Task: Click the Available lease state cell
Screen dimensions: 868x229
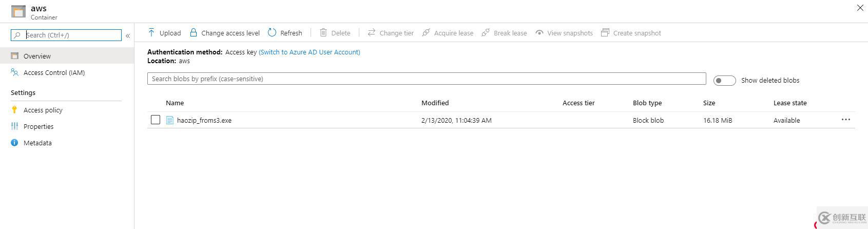Action: point(787,120)
